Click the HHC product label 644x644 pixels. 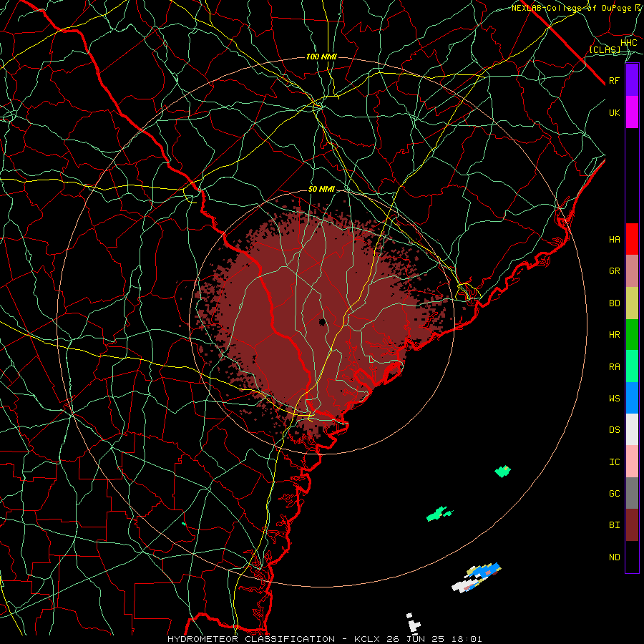point(629,43)
